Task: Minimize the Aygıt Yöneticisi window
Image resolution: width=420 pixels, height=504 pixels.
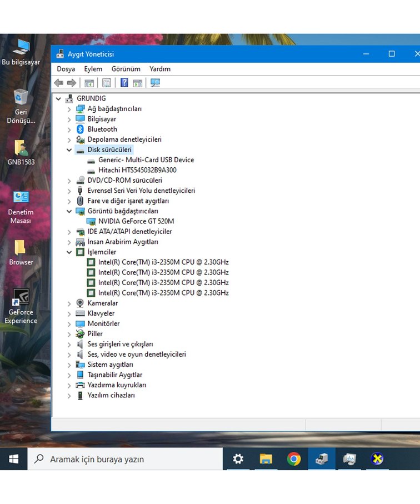Action: coord(366,54)
